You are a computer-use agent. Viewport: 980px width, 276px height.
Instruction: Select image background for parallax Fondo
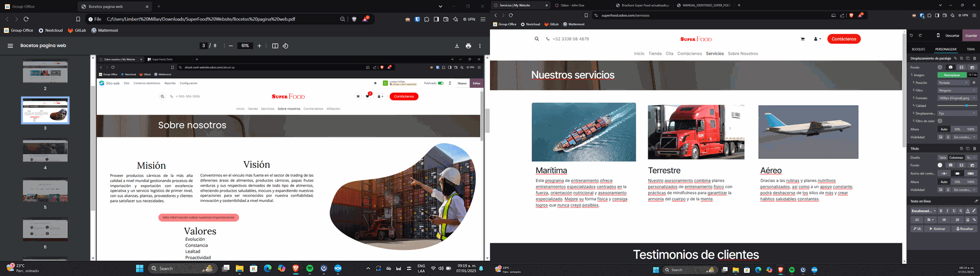(x=950, y=67)
